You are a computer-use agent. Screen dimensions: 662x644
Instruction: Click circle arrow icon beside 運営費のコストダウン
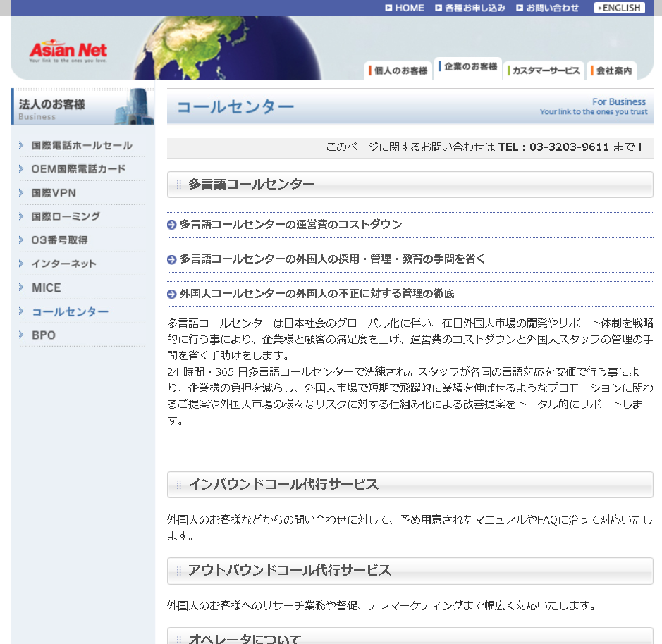(x=171, y=225)
